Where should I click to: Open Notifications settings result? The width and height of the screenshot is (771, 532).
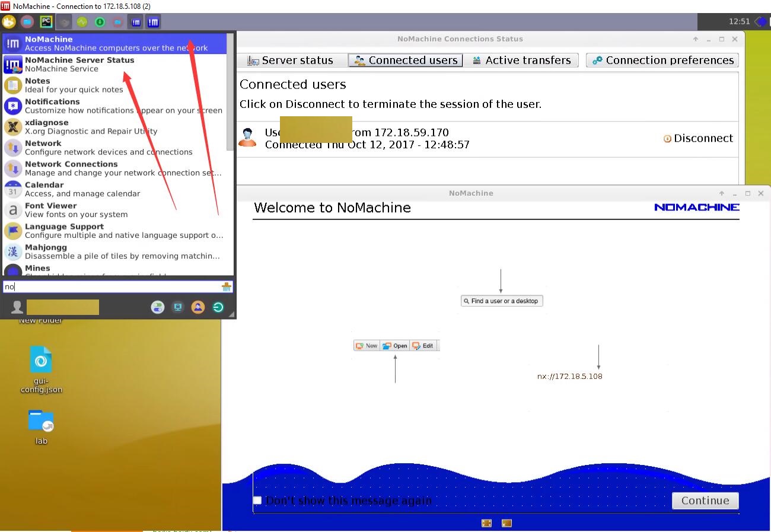tap(114, 106)
